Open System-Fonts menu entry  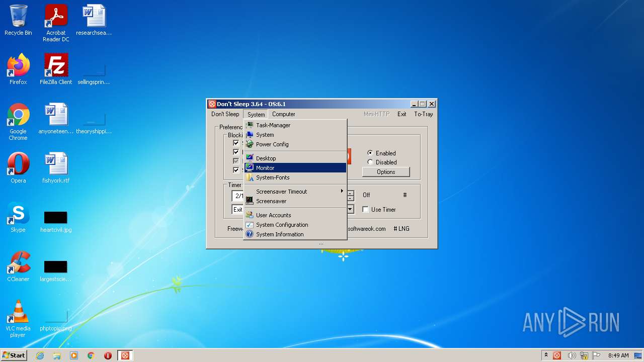[x=295, y=177]
